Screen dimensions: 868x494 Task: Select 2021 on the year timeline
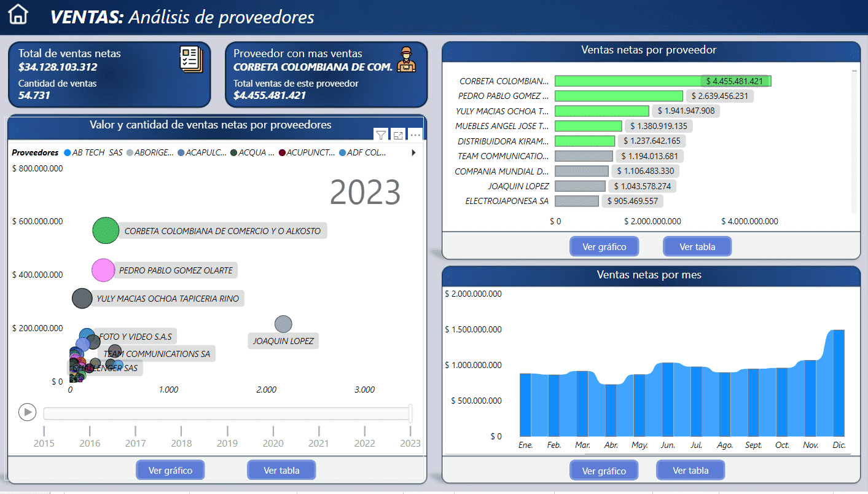319,444
